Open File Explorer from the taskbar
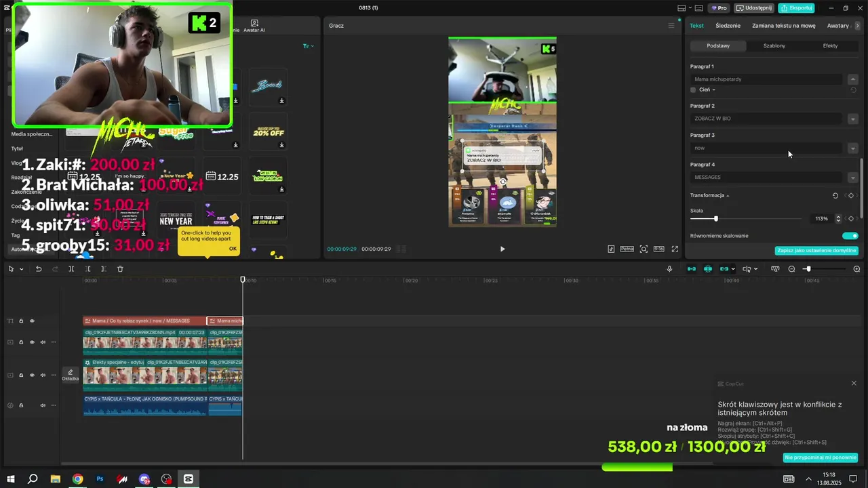 pyautogui.click(x=56, y=479)
